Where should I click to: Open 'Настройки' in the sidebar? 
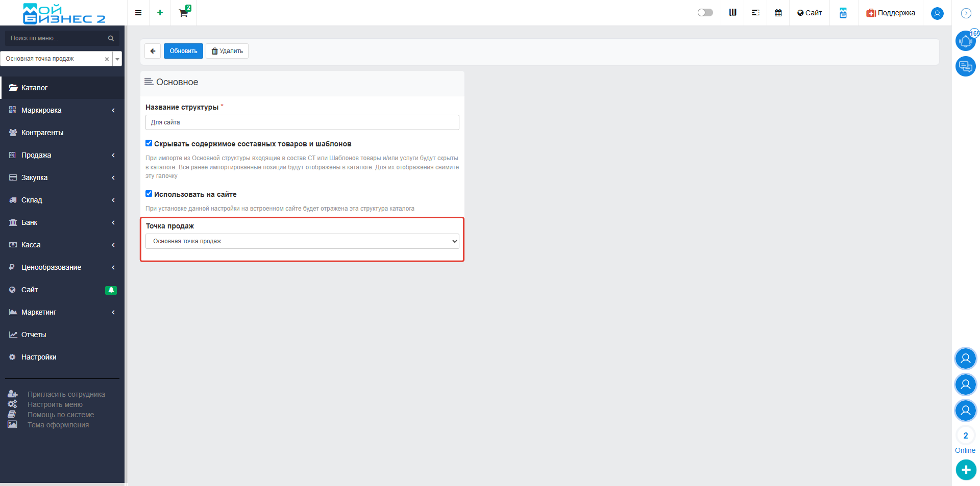point(39,357)
